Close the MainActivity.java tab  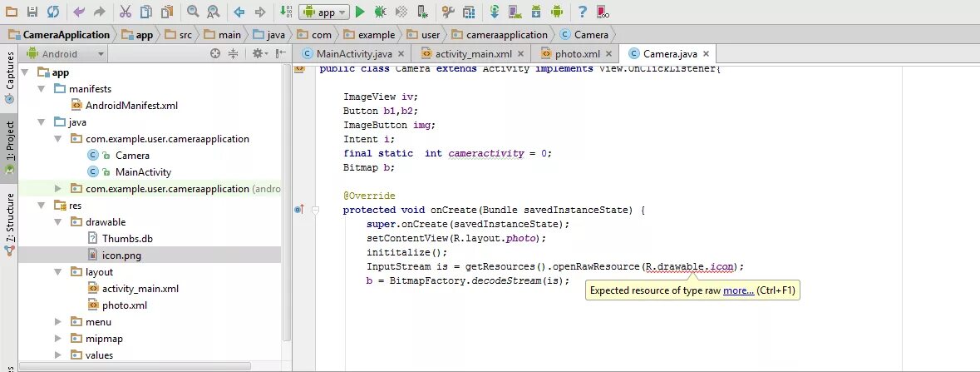(401, 54)
